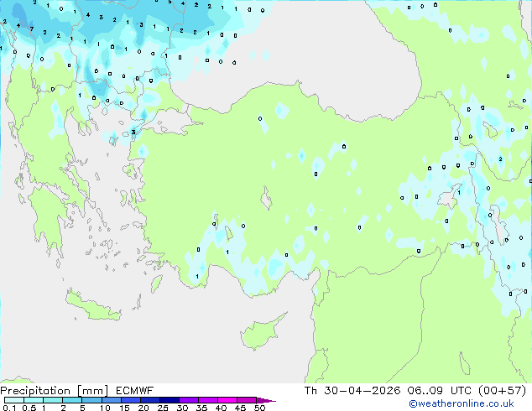Click the '7' precipitation value on the map
Image resolution: width=532 pixels, height=411 pixels.
[x=32, y=29]
